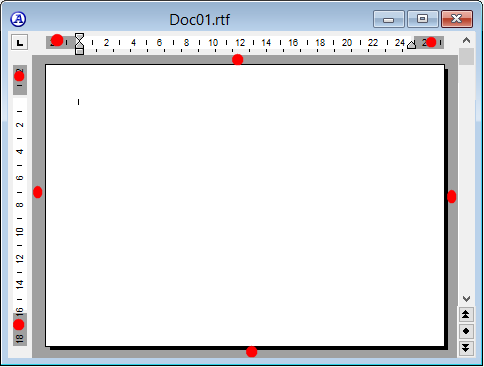The height and width of the screenshot is (367, 484).
Task: Click the vertical scrollbar thumb
Action: 467,57
